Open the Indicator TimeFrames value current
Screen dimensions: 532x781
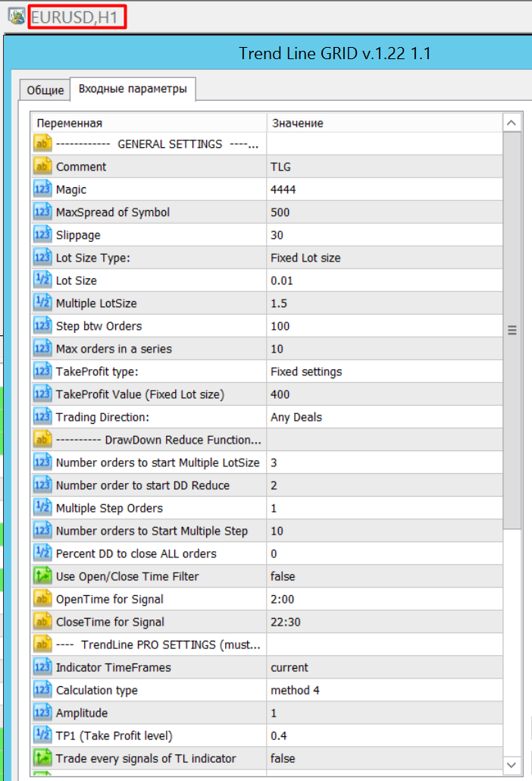coord(385,667)
